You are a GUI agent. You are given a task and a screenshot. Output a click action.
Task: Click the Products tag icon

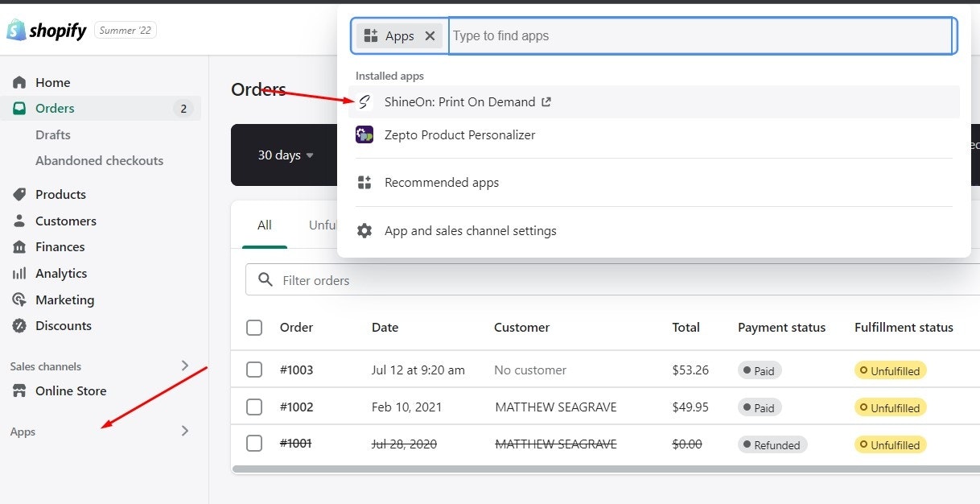coord(19,194)
